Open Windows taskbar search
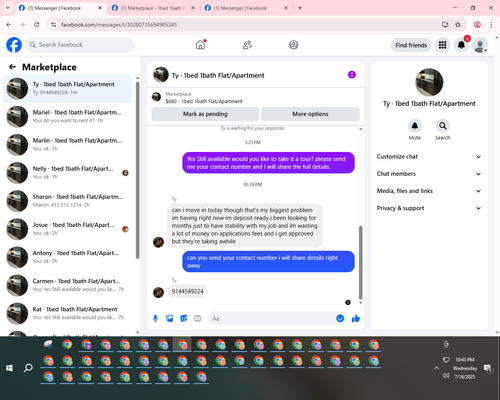The width and height of the screenshot is (500, 400). coord(28,368)
